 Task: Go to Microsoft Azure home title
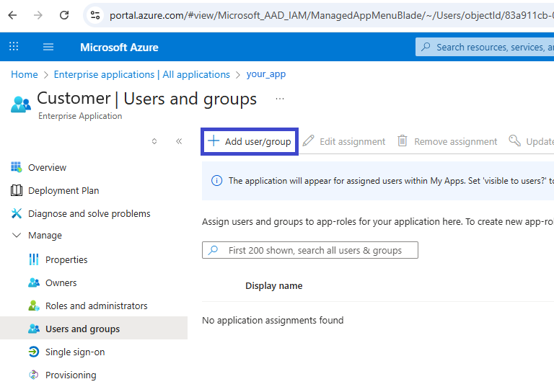tap(119, 48)
